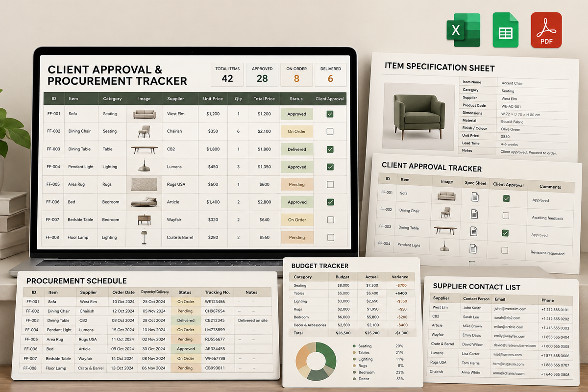The height and width of the screenshot is (392, 588).
Task: Select the On Order 8 summary card
Action: coord(296,75)
